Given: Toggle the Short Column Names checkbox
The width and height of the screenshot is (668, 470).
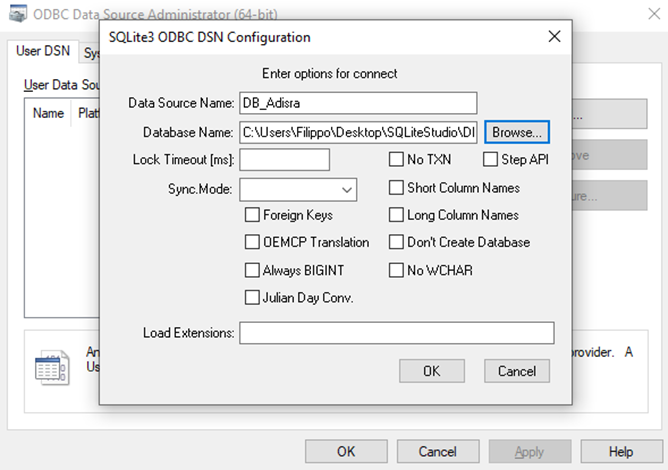Looking at the screenshot, I should (x=396, y=187).
